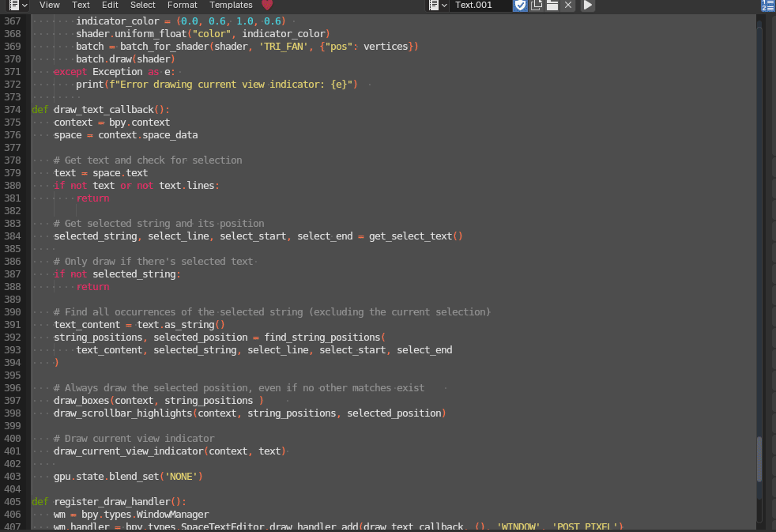
Task: Run the script with play button
Action: point(587,5)
